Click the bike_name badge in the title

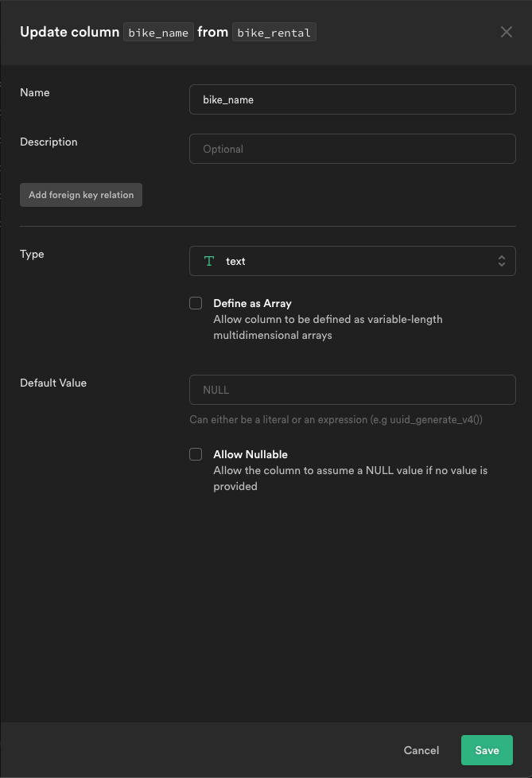tap(157, 33)
